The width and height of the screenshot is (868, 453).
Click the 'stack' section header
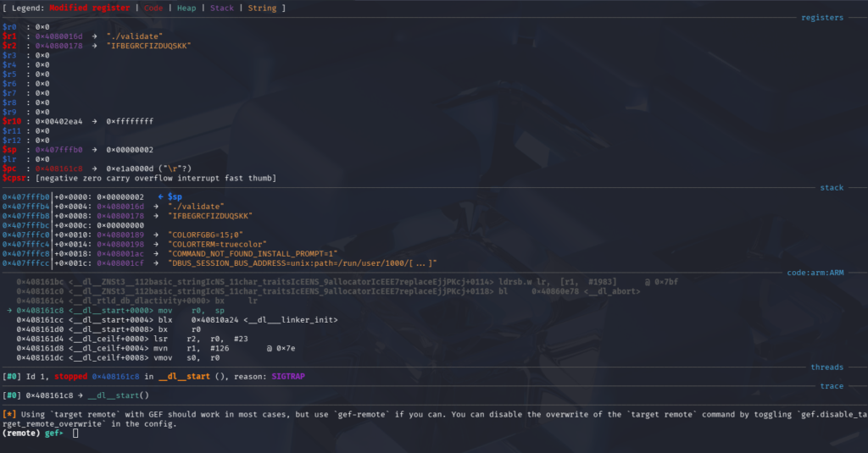pyautogui.click(x=832, y=188)
